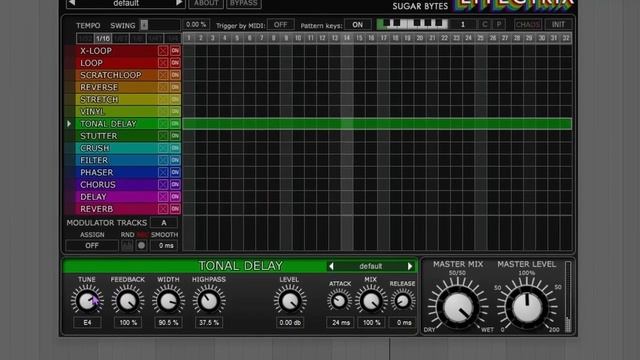Click the SWING slider handle
This screenshot has width=640, height=360.
point(144,25)
